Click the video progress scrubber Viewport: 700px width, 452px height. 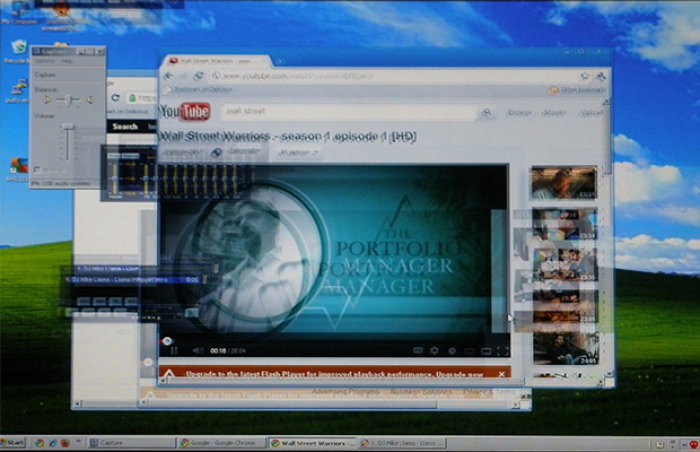(167, 342)
